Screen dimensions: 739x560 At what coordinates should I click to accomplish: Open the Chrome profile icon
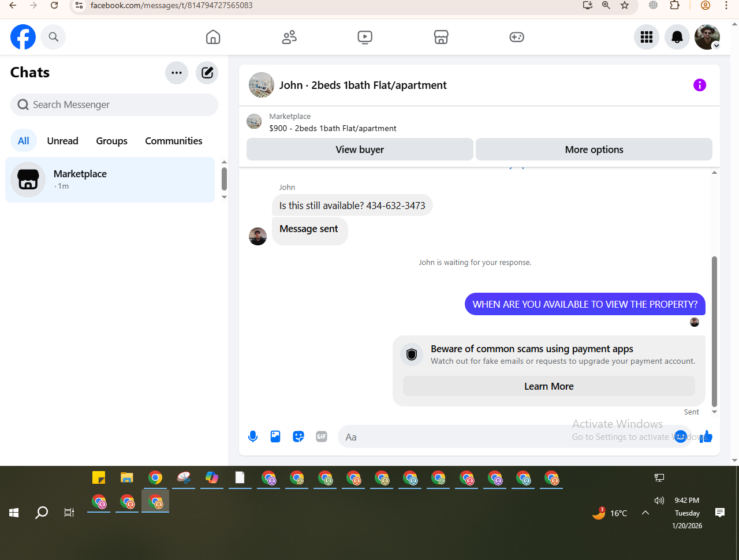(x=706, y=5)
